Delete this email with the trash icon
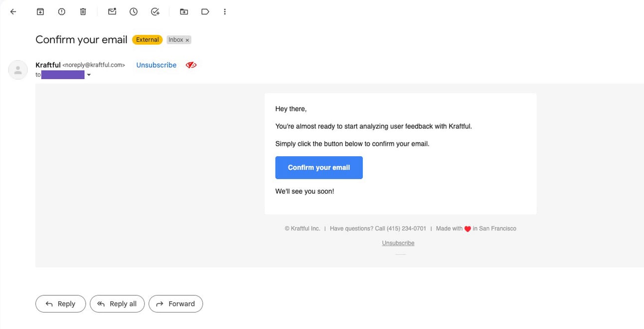This screenshot has width=644, height=329. [83, 11]
